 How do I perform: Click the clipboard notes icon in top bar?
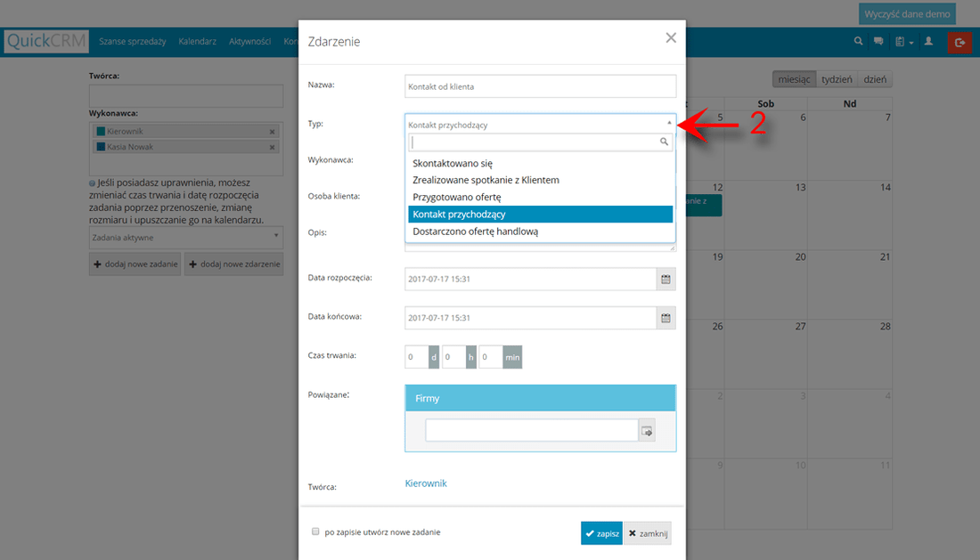tap(902, 40)
